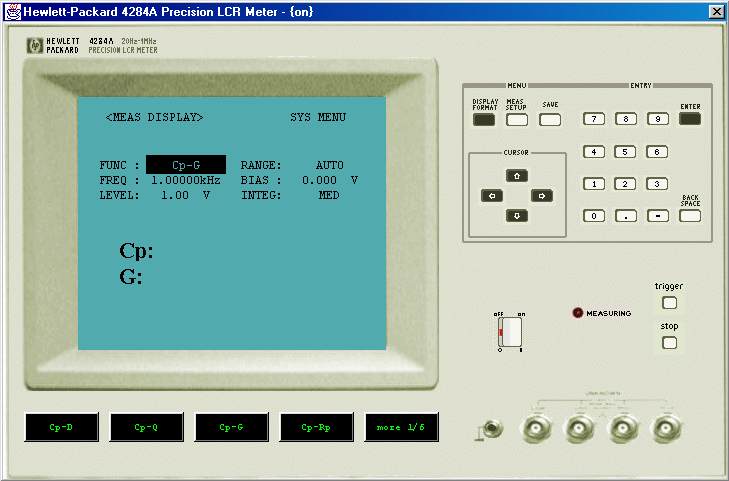Select the Cp-D softkey
Image resolution: width=729 pixels, height=481 pixels.
(61, 427)
